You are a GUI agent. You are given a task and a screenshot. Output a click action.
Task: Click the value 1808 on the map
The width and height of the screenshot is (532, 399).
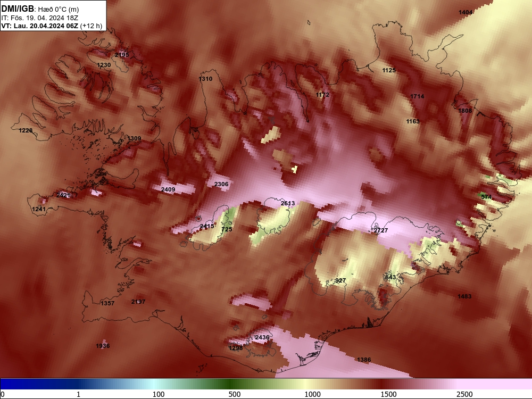coord(465,111)
